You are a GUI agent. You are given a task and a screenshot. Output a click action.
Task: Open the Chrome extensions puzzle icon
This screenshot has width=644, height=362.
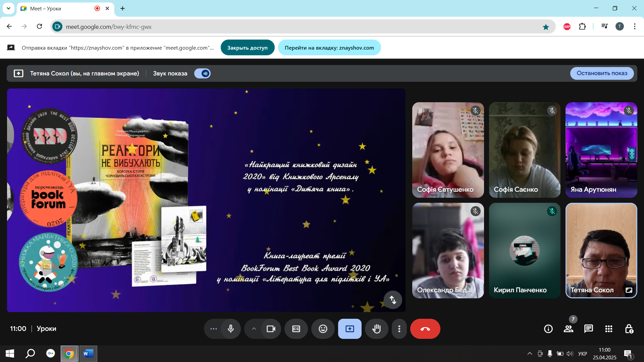pos(583,26)
